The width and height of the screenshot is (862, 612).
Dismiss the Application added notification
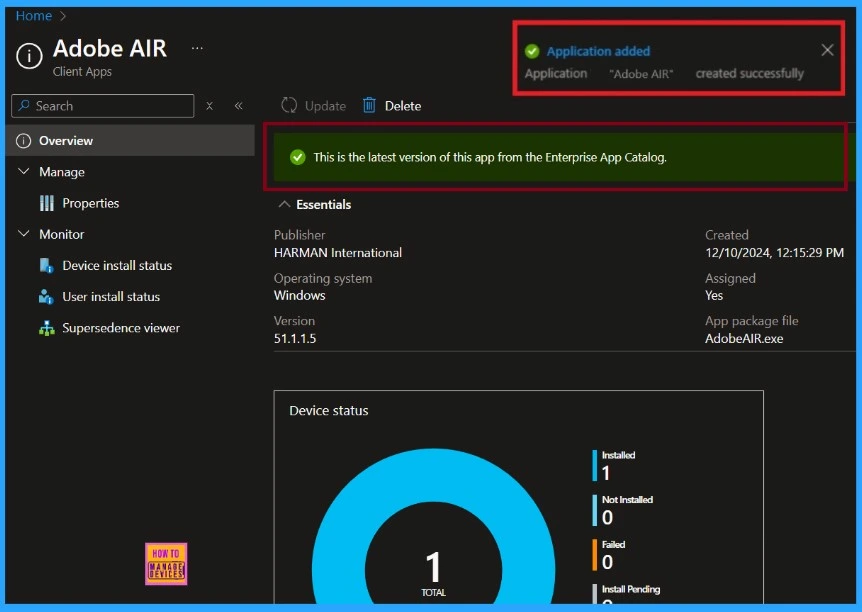[827, 50]
